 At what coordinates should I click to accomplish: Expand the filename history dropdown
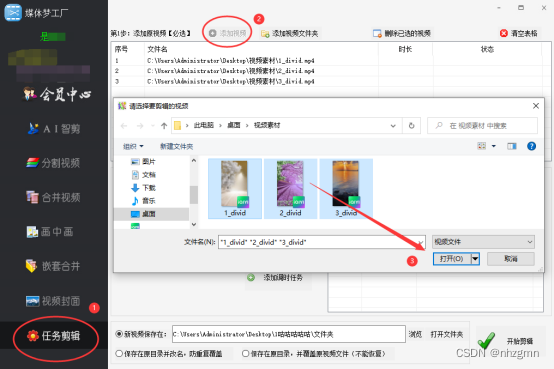(420, 242)
